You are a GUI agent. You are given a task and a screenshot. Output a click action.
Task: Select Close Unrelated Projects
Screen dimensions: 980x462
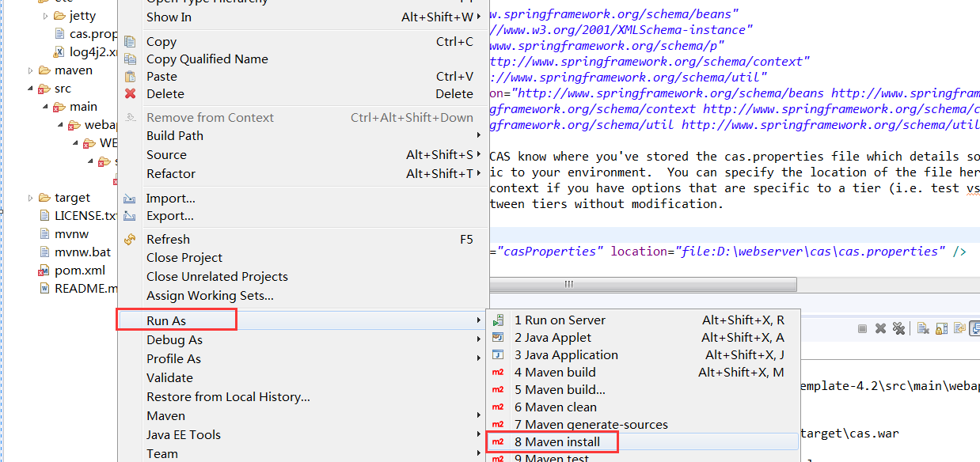pos(303,277)
